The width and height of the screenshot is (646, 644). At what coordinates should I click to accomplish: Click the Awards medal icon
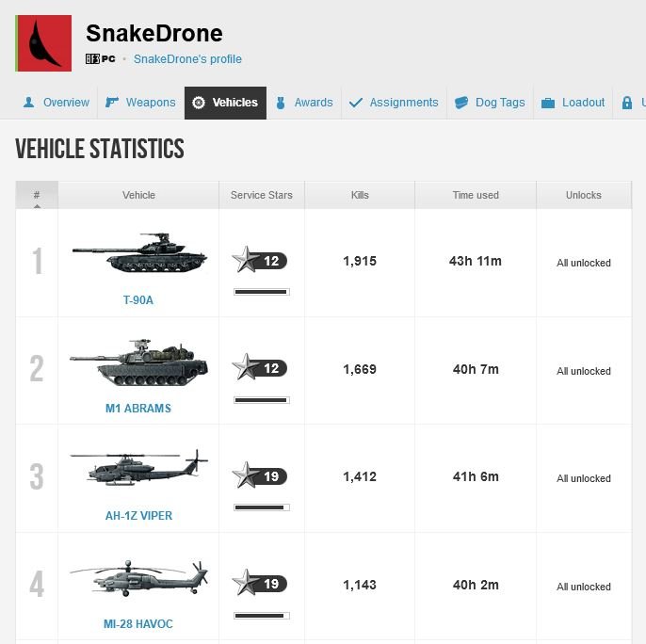pyautogui.click(x=281, y=103)
